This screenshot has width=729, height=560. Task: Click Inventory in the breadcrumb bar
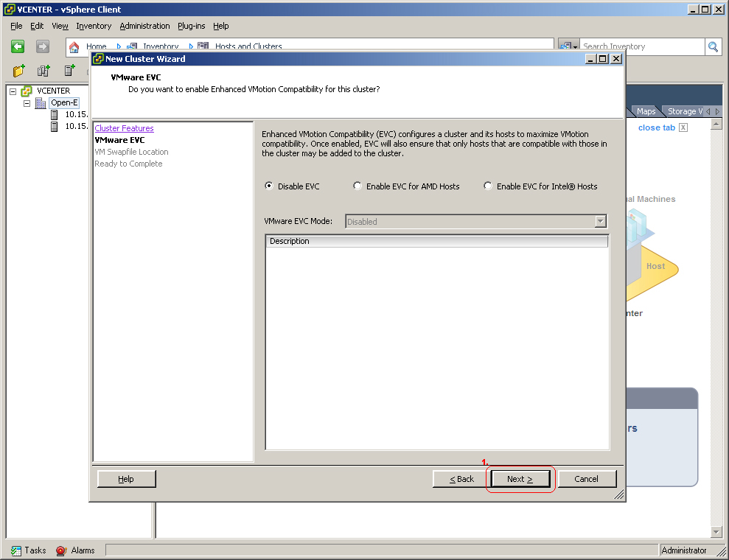coord(161,46)
